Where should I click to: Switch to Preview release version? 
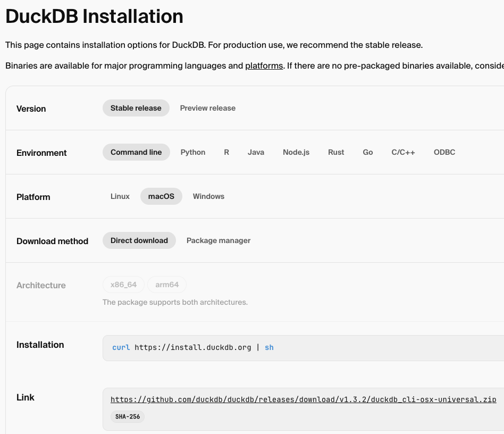[x=208, y=108]
